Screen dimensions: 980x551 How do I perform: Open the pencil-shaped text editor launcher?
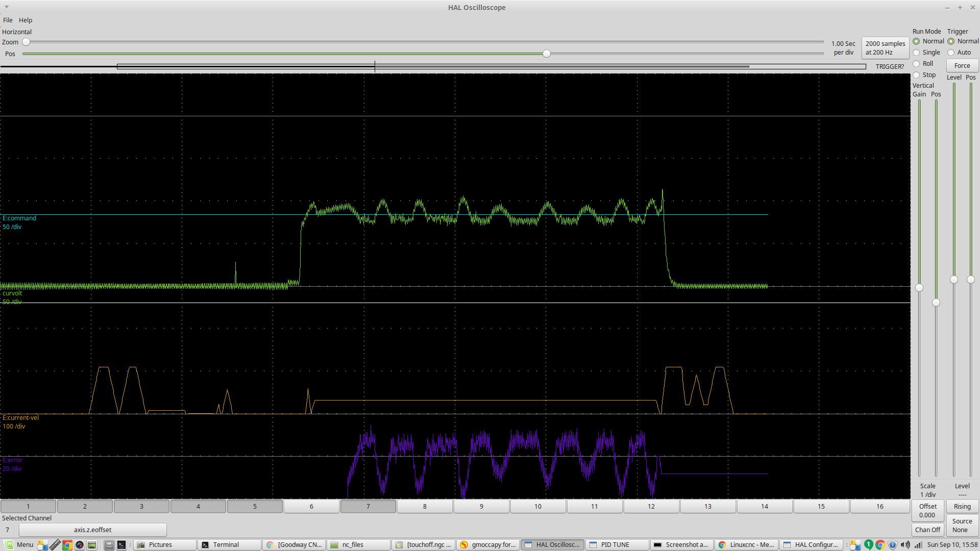pos(55,545)
